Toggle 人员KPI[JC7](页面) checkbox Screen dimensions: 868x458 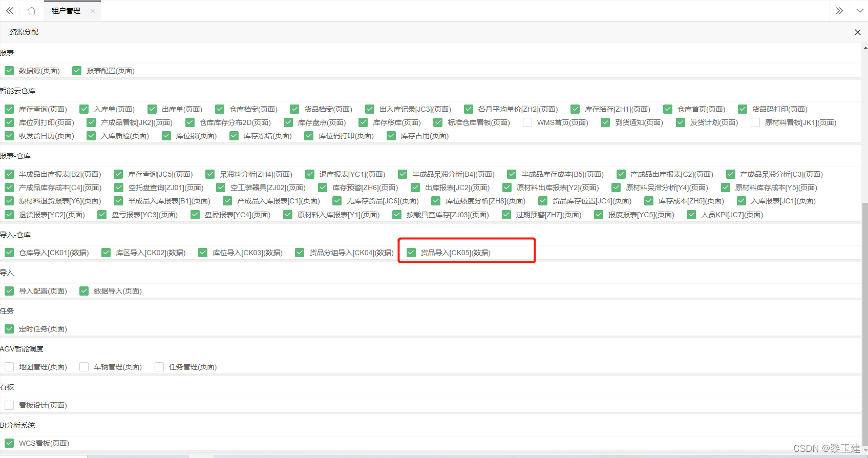[x=691, y=215]
